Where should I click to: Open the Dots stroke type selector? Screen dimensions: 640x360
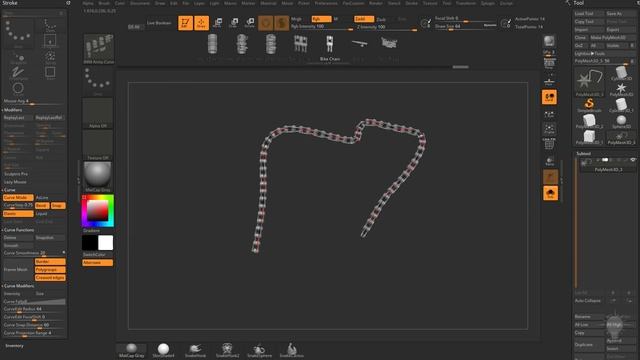[x=98, y=81]
